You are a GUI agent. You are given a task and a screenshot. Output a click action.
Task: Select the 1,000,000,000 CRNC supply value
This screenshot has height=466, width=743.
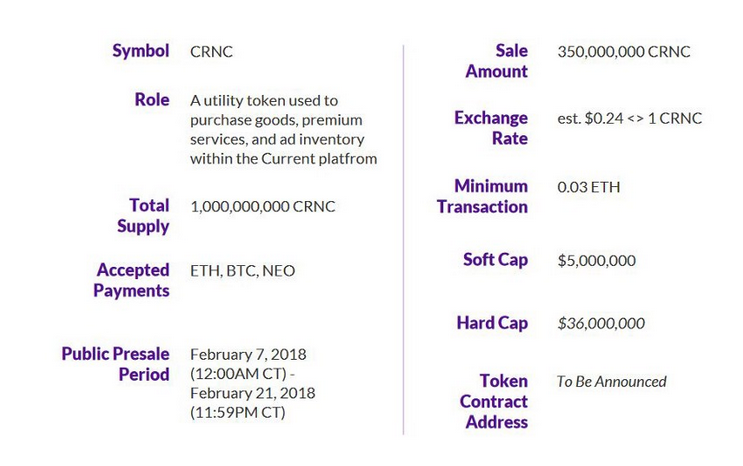point(262,206)
